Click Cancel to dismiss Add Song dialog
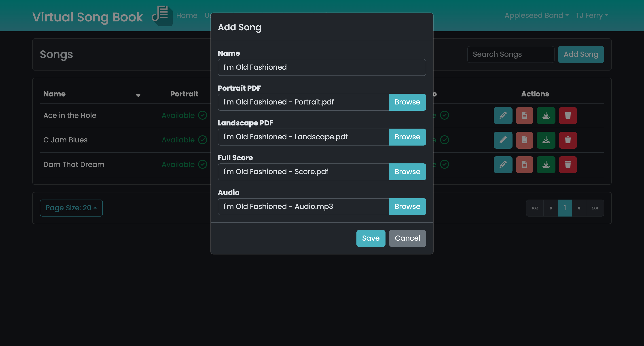Viewport: 644px width, 346px height. [408, 238]
